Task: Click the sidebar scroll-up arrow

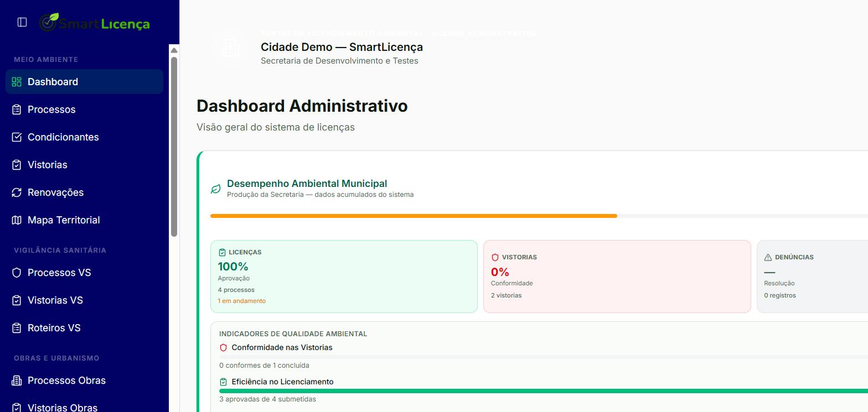Action: click(174, 50)
